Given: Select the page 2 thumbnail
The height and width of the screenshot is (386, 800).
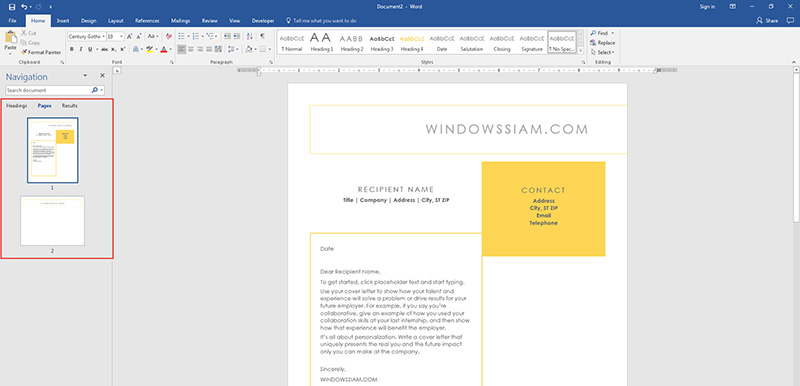Looking at the screenshot, I should [53, 221].
